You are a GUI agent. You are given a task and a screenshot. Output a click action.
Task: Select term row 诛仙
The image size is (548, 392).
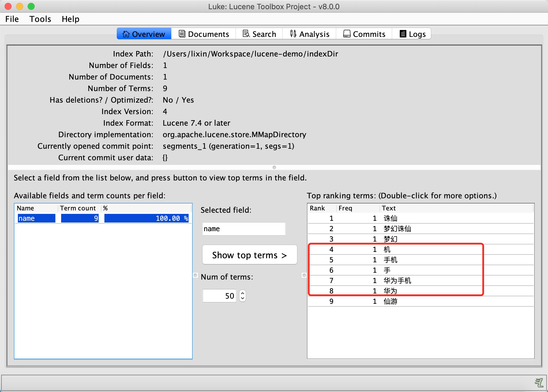421,218
